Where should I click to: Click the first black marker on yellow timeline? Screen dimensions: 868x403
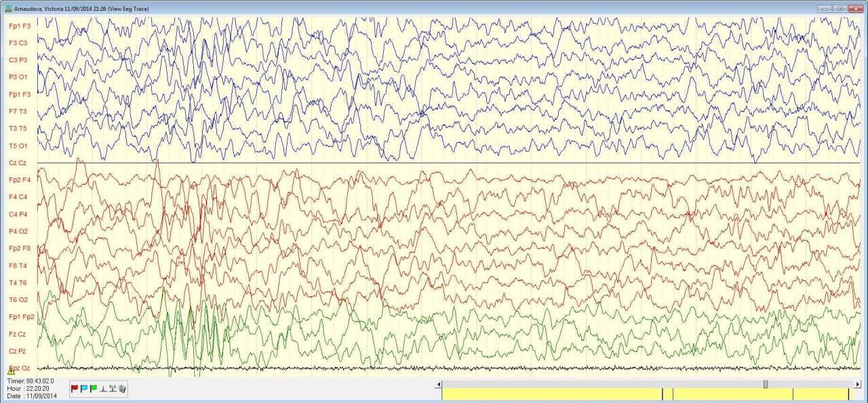[663, 394]
